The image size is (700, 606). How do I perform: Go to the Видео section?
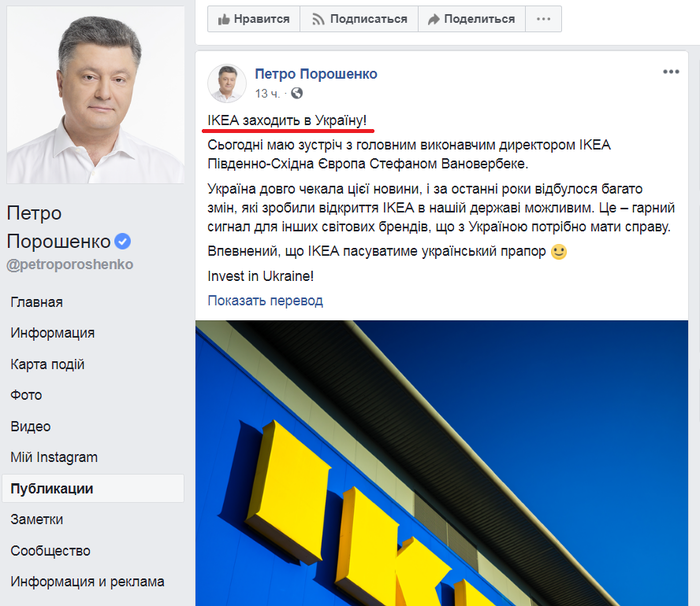(x=30, y=426)
